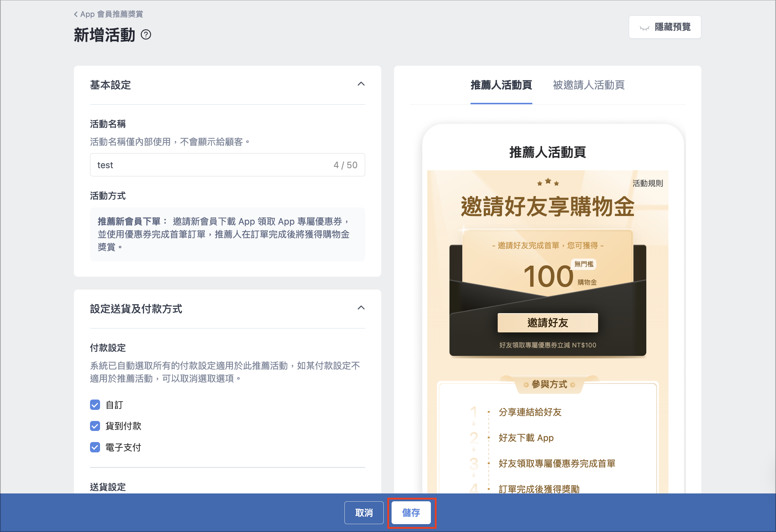Uncheck the 自訂 payment checkbox
This screenshot has width=776, height=532.
95,405
